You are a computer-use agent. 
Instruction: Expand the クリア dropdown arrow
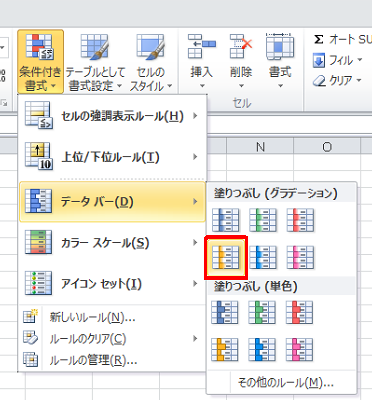359,80
